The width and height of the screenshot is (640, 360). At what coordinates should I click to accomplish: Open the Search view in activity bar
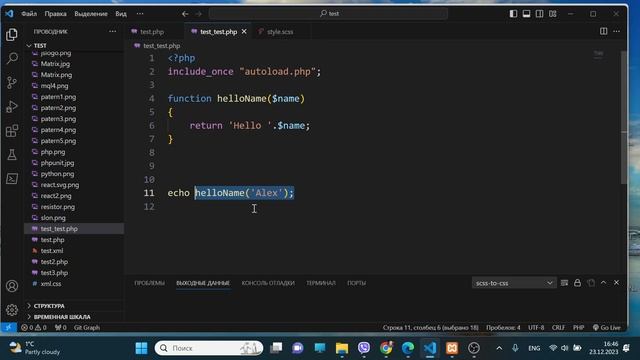(12, 58)
